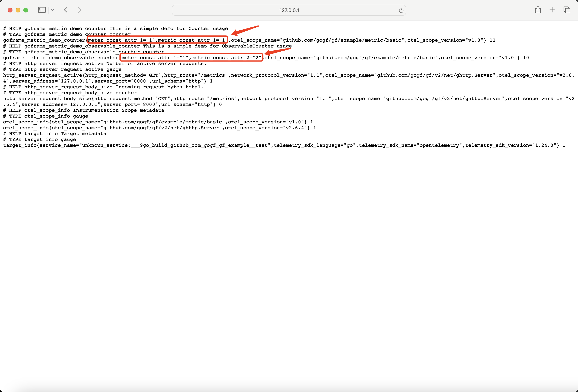578x392 pixels.
Task: Enter full screen with green button
Action: [26, 10]
